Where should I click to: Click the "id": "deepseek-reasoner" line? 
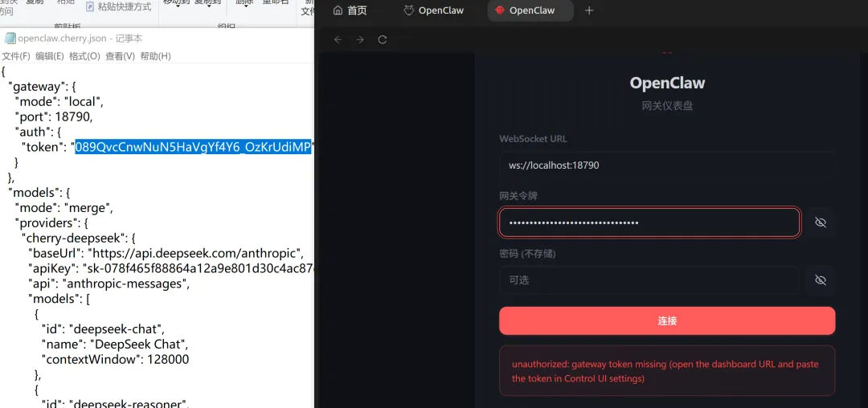click(116, 403)
